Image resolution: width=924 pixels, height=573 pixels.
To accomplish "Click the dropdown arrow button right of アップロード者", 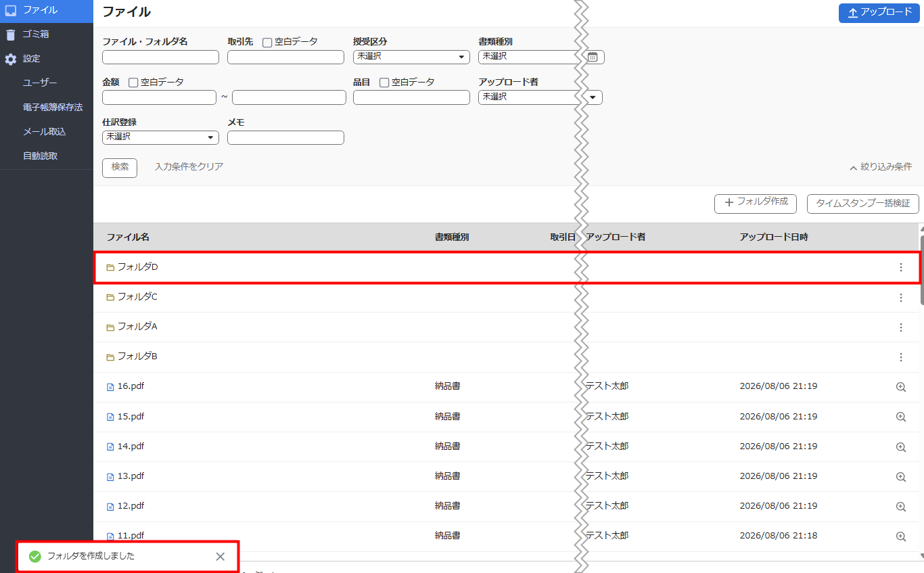I will click(x=593, y=97).
